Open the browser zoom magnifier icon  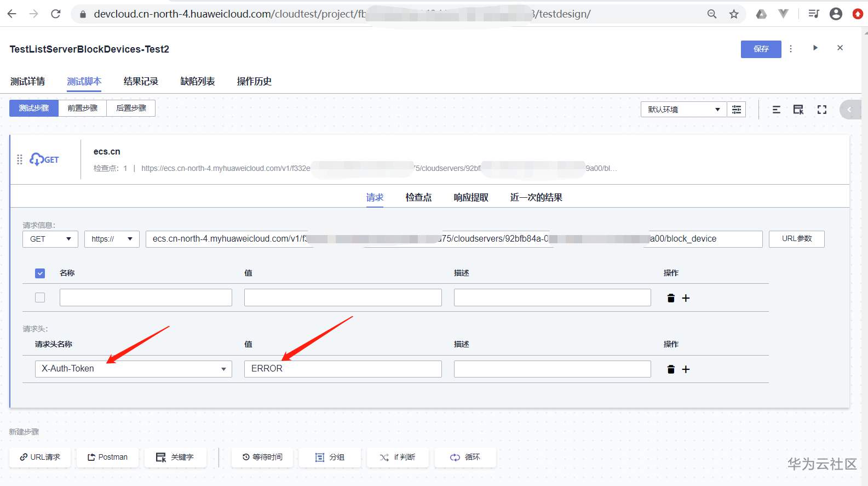[712, 14]
